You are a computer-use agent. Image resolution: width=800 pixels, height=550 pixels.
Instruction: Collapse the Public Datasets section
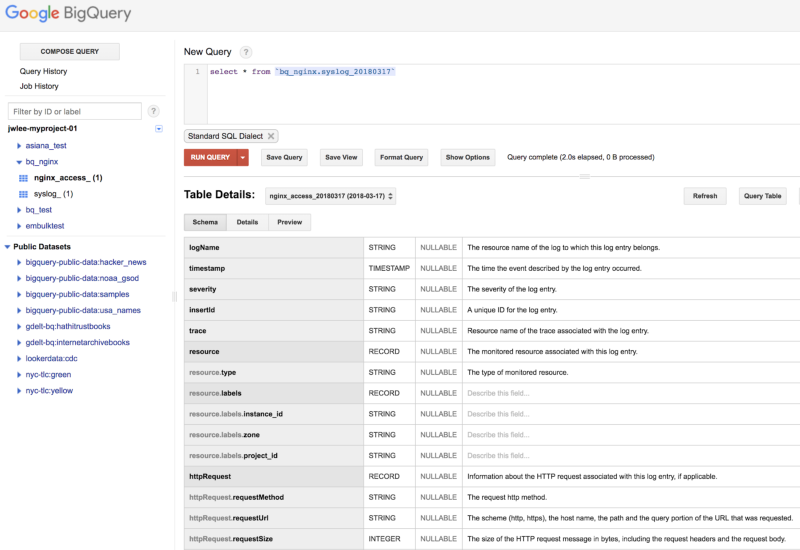[x=7, y=246]
